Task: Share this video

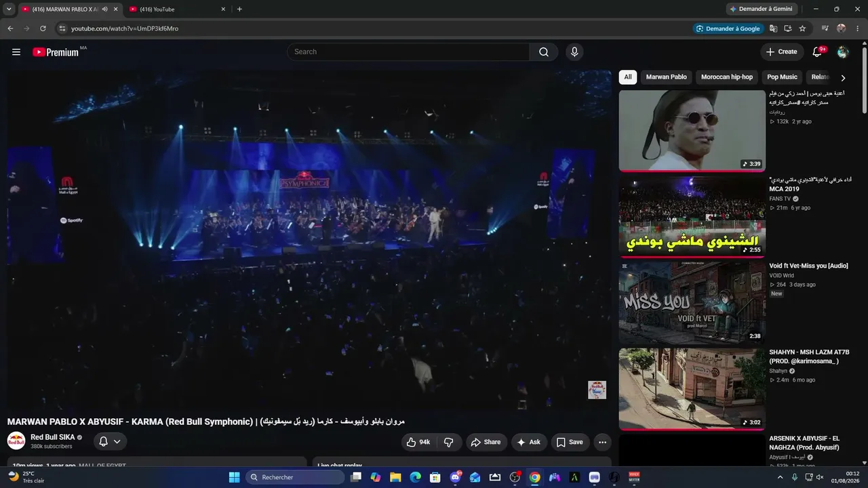Action: point(486,442)
